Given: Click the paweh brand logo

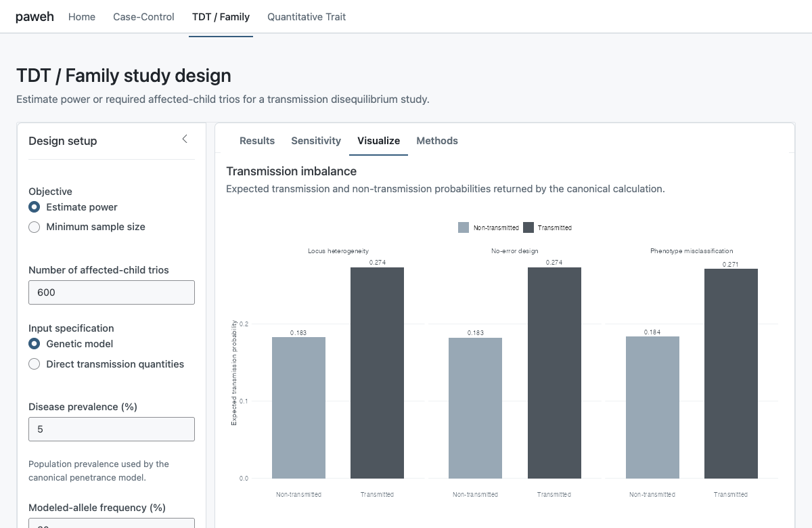Looking at the screenshot, I should [x=35, y=17].
